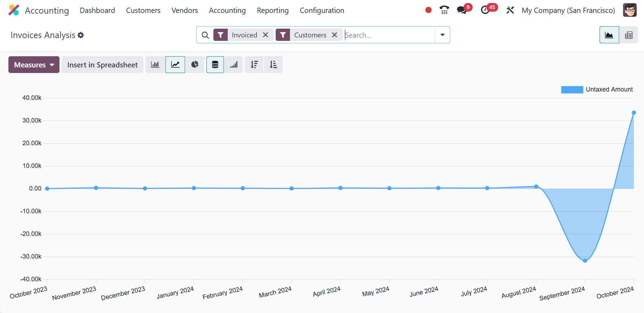Click the October 2023 data point
The height and width of the screenshot is (313, 644).
pyautogui.click(x=47, y=189)
